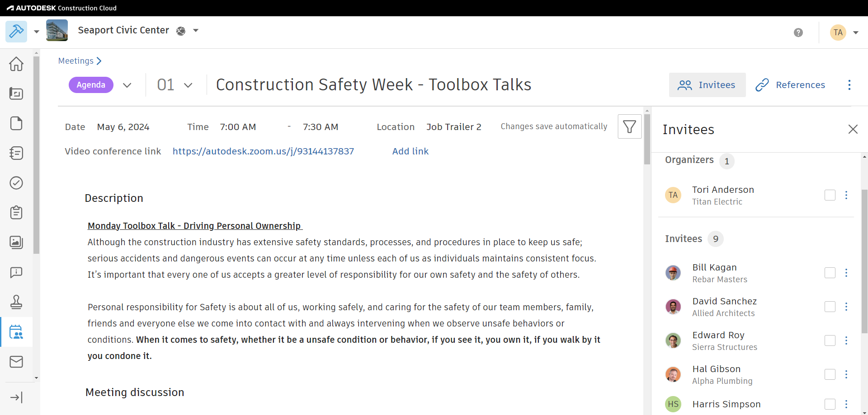Open the Correspondence mail icon
Viewport: 868px width, 415px height.
[x=16, y=362]
